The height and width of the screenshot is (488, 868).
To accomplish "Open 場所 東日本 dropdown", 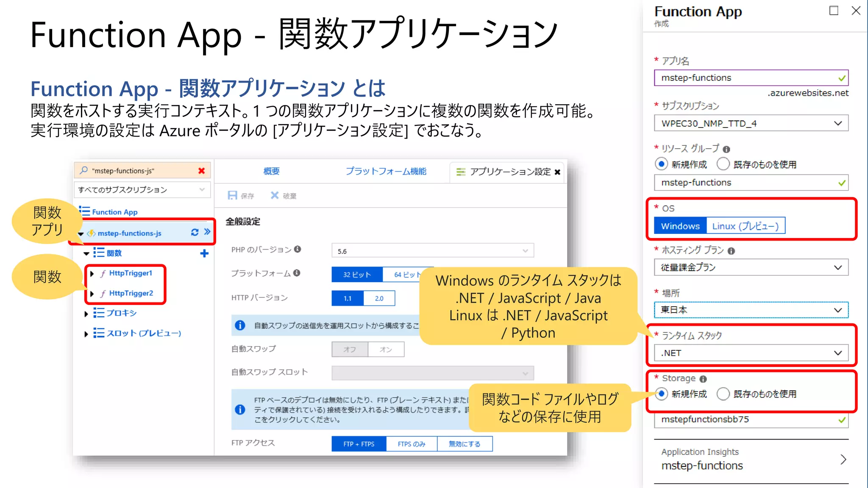I will (751, 310).
